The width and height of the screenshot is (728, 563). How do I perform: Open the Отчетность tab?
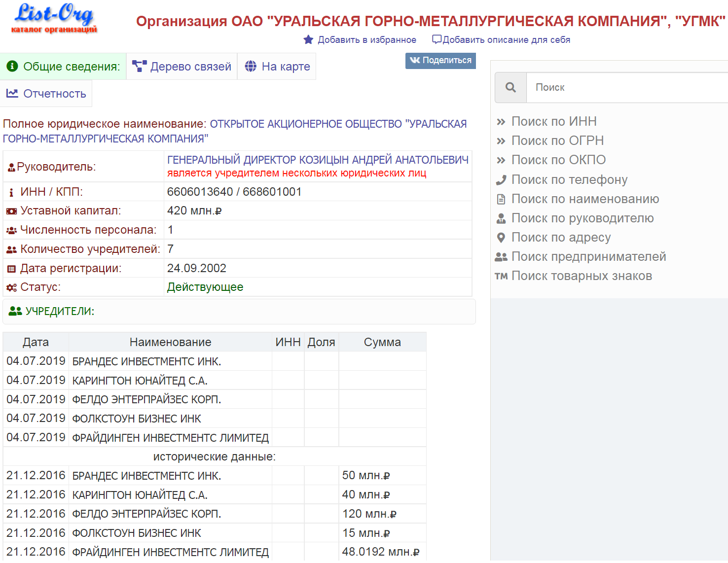tap(46, 93)
